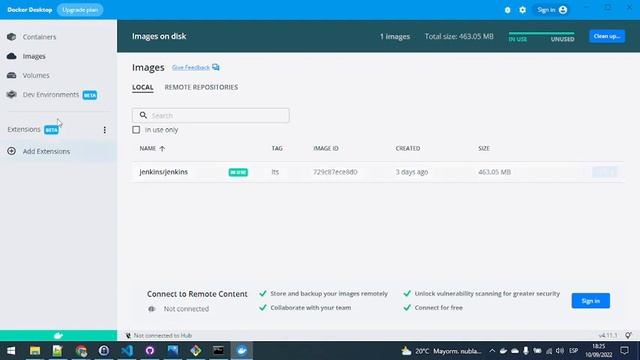Click the feedback speech bubble icon
Image resolution: width=640 pixels, height=360 pixels.
(216, 67)
